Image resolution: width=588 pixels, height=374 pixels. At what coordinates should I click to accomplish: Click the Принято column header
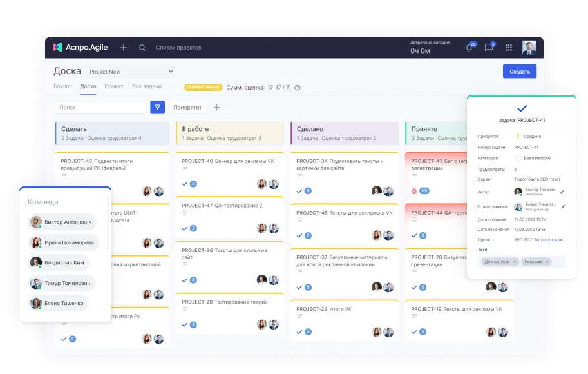[436, 133]
